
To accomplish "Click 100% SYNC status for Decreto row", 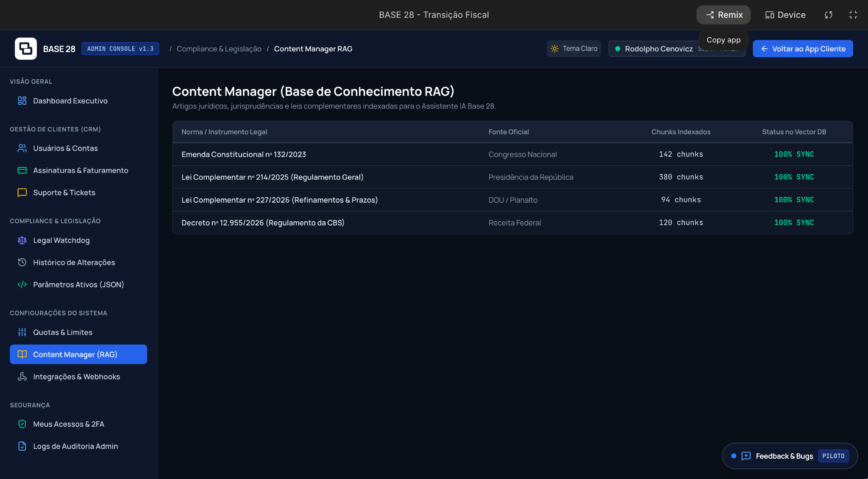I will (x=794, y=223).
